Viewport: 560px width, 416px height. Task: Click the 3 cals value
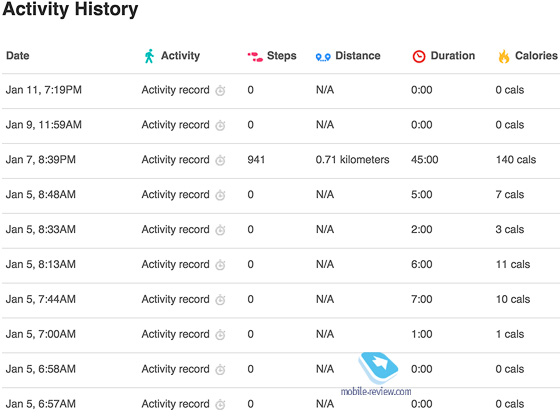pos(510,230)
